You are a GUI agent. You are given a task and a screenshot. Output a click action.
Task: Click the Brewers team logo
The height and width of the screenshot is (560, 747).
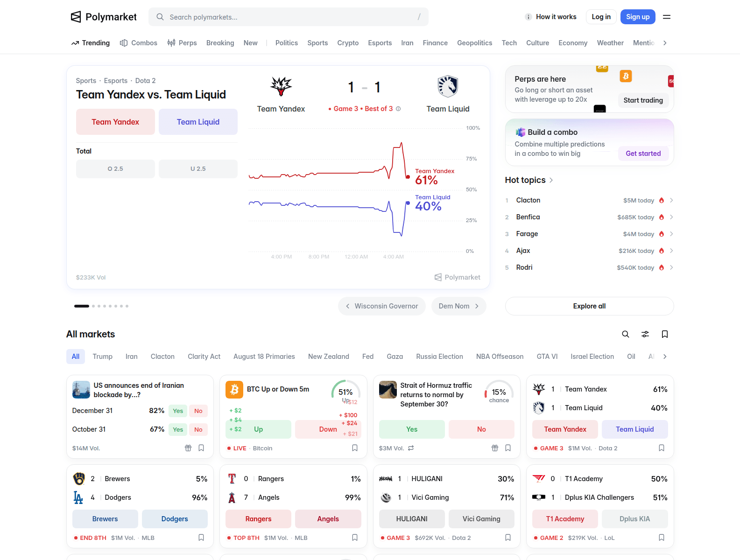click(79, 479)
